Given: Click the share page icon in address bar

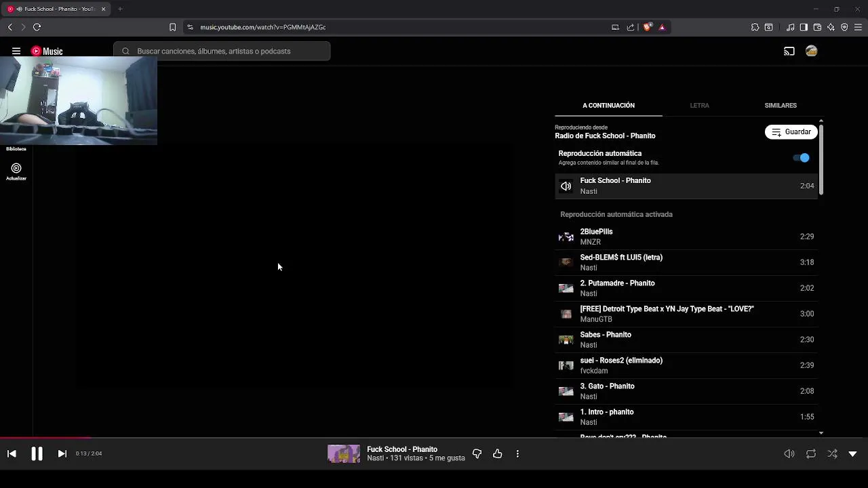Looking at the screenshot, I should 631,27.
